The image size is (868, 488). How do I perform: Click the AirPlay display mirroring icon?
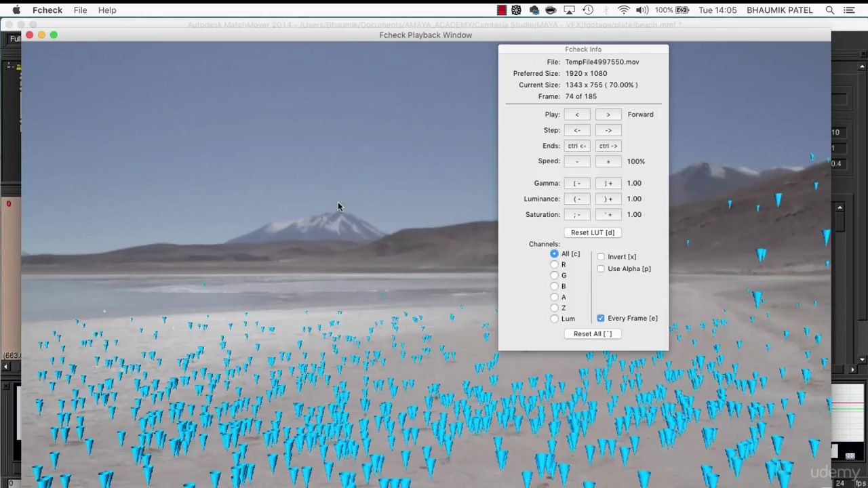pyautogui.click(x=570, y=9)
